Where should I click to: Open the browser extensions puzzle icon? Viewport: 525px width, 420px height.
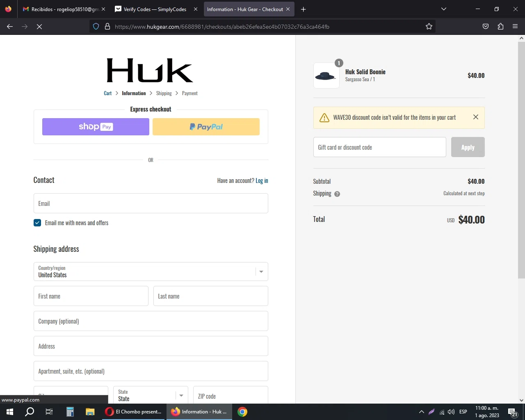pyautogui.click(x=500, y=27)
